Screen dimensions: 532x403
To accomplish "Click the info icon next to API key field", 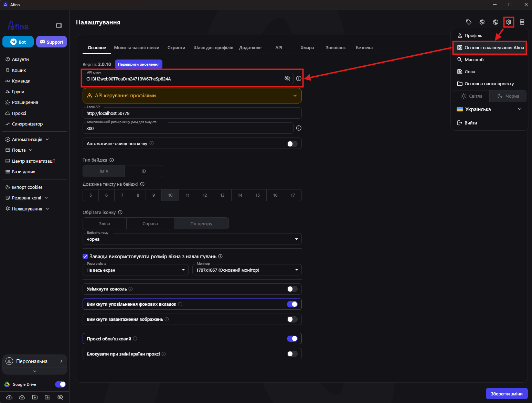I will click(x=299, y=79).
